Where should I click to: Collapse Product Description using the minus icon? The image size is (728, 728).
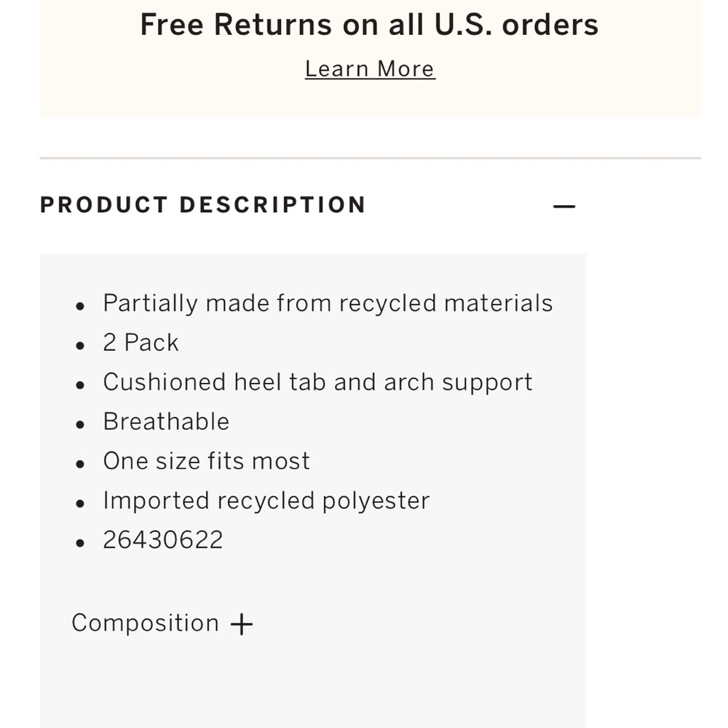(564, 207)
